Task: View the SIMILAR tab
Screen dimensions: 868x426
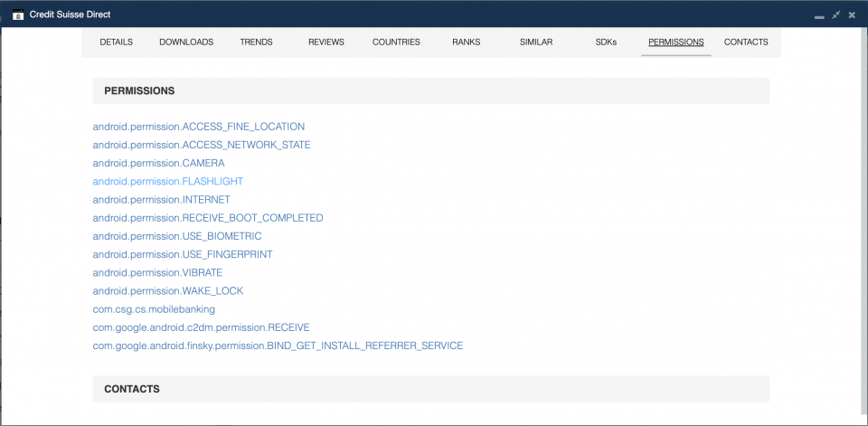Action: (x=536, y=42)
